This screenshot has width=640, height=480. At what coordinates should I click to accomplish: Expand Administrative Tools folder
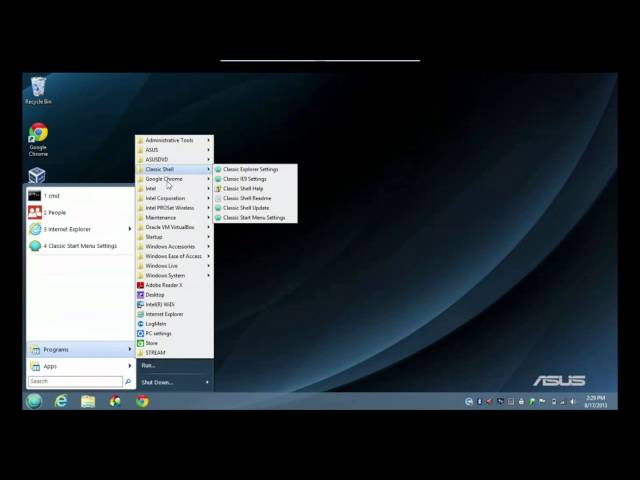(174, 140)
